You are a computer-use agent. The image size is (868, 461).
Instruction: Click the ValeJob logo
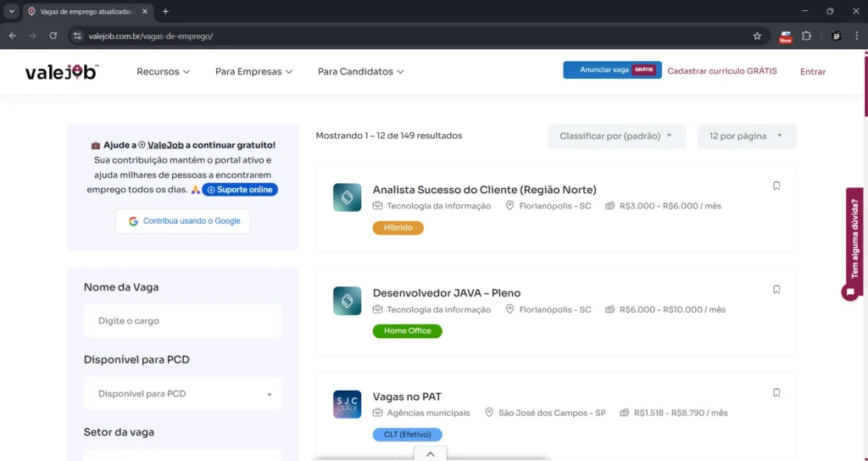pos(62,72)
